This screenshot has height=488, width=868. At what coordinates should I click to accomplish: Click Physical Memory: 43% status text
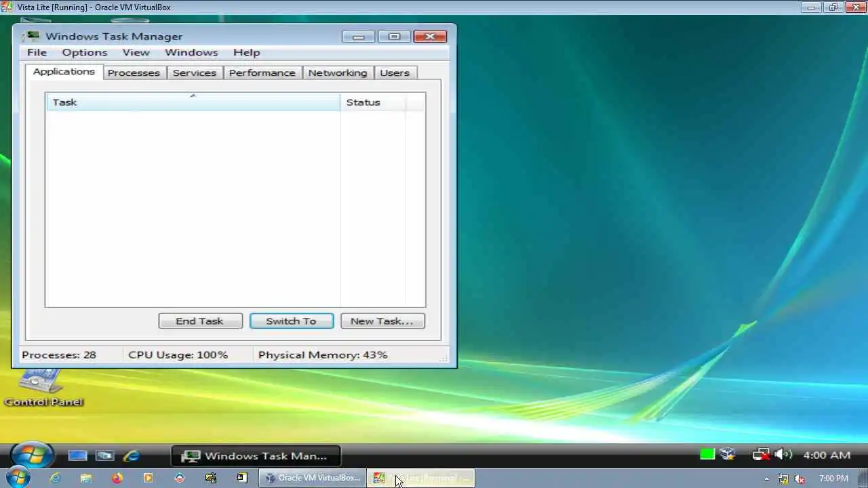coord(323,354)
